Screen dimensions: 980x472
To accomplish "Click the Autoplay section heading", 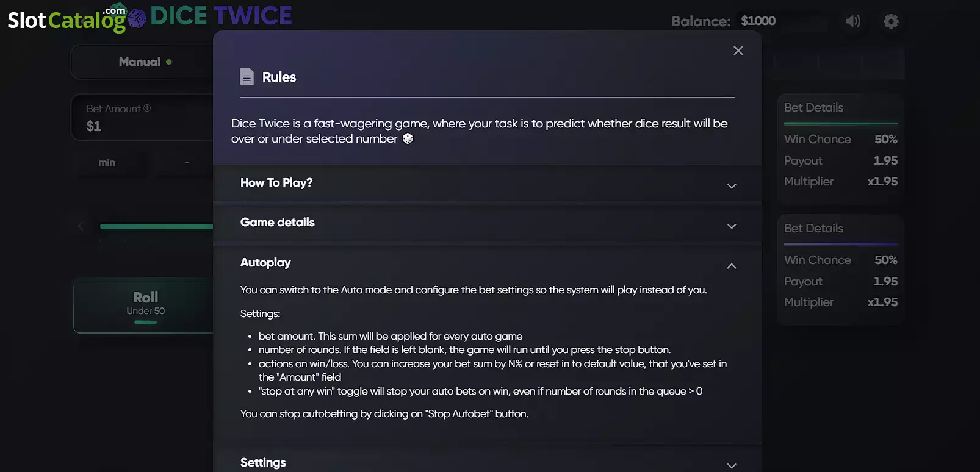I will pyautogui.click(x=265, y=262).
